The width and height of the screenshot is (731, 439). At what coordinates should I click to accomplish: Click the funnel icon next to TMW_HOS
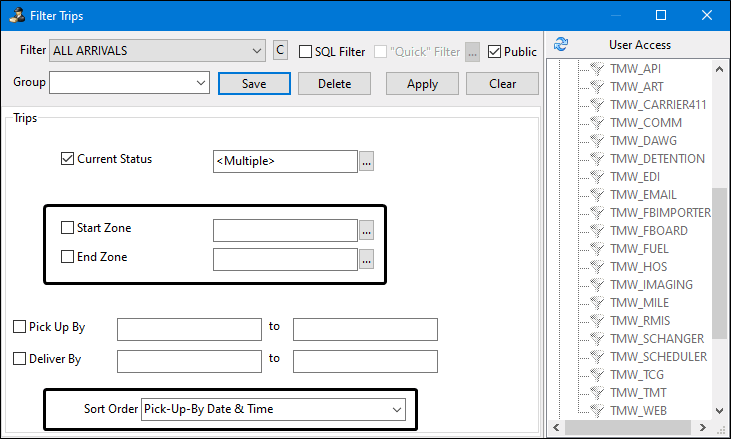597,267
